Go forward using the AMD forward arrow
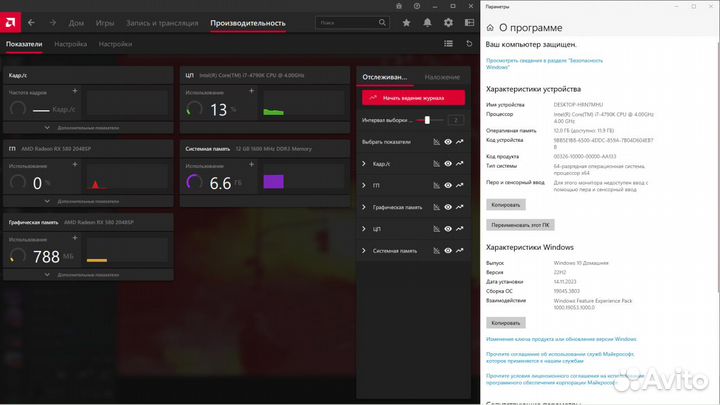 (52, 22)
